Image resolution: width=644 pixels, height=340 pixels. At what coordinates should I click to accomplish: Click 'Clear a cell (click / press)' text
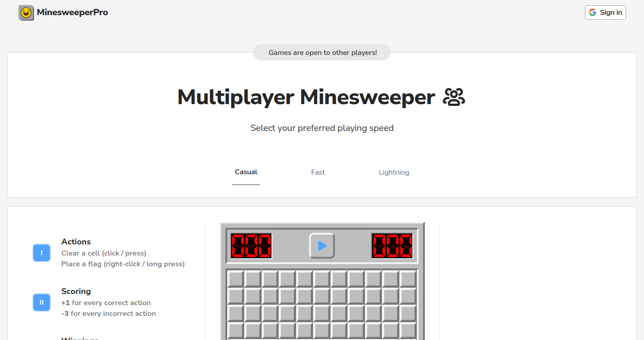pyautogui.click(x=104, y=253)
